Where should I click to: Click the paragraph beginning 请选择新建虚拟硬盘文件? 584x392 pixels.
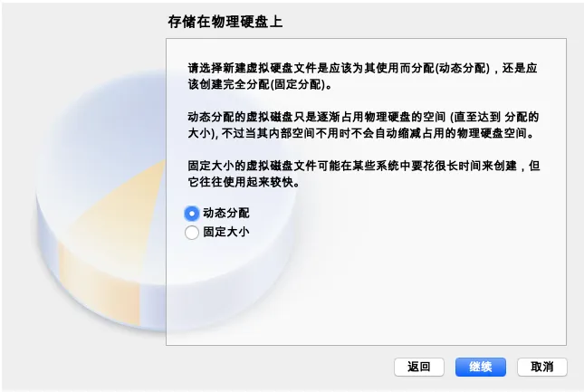362,76
